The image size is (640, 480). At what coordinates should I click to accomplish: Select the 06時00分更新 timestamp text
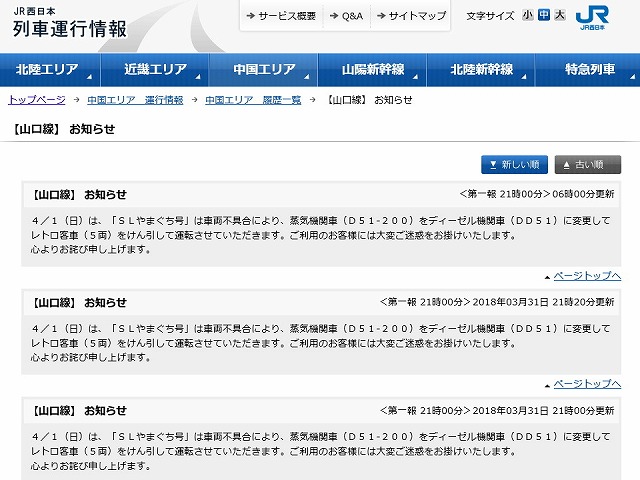583,194
